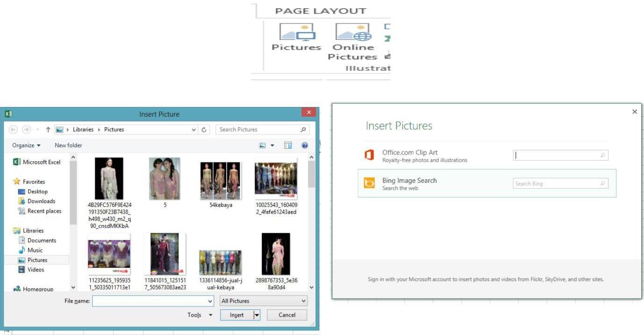Close the Insert Picture dialog
Screen dimensions: 644x335
pos(308,112)
